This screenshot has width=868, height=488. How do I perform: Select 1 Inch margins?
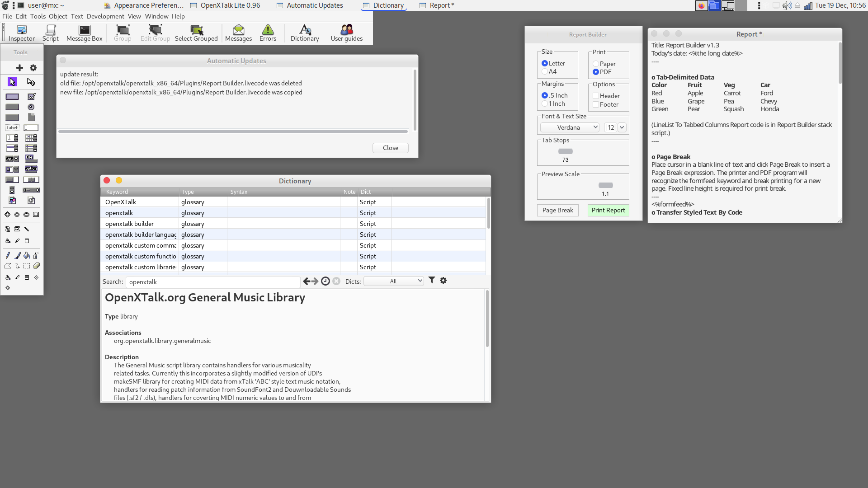pyautogui.click(x=553, y=103)
